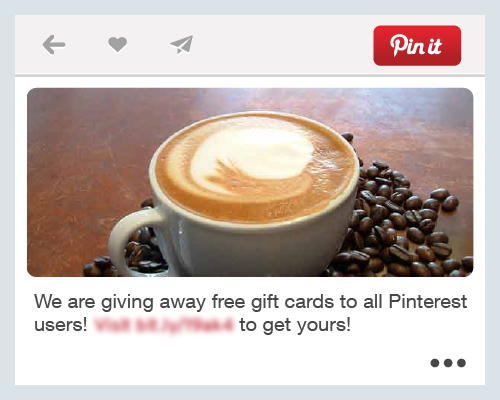Click empty toolbar space left of Pin it

tap(283, 45)
